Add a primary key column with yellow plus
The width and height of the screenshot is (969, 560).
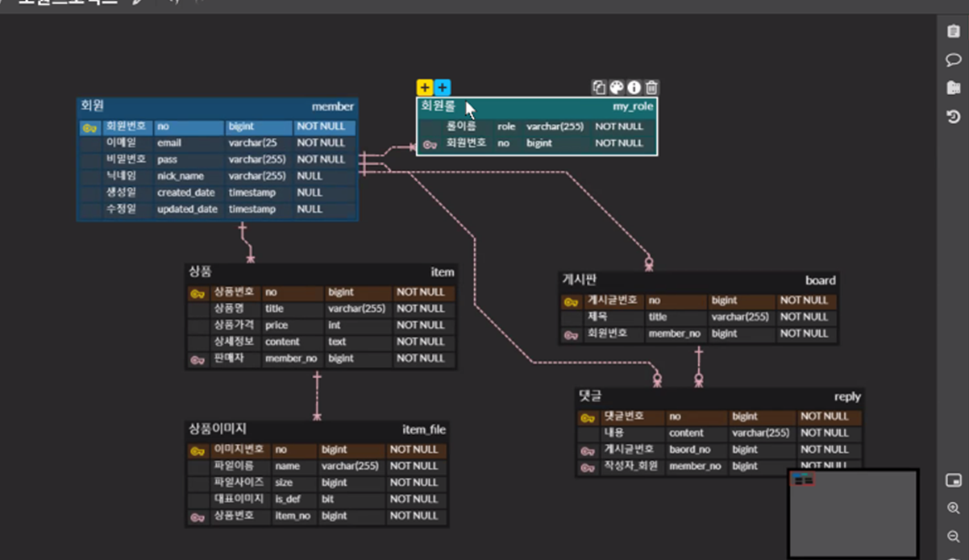point(425,88)
